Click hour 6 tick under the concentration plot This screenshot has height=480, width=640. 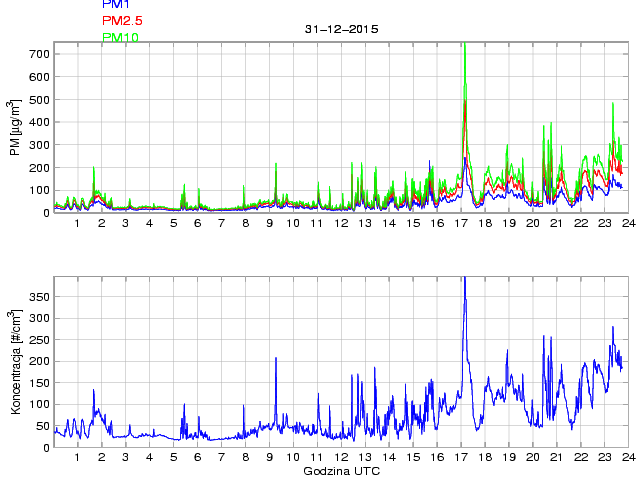coord(197,457)
